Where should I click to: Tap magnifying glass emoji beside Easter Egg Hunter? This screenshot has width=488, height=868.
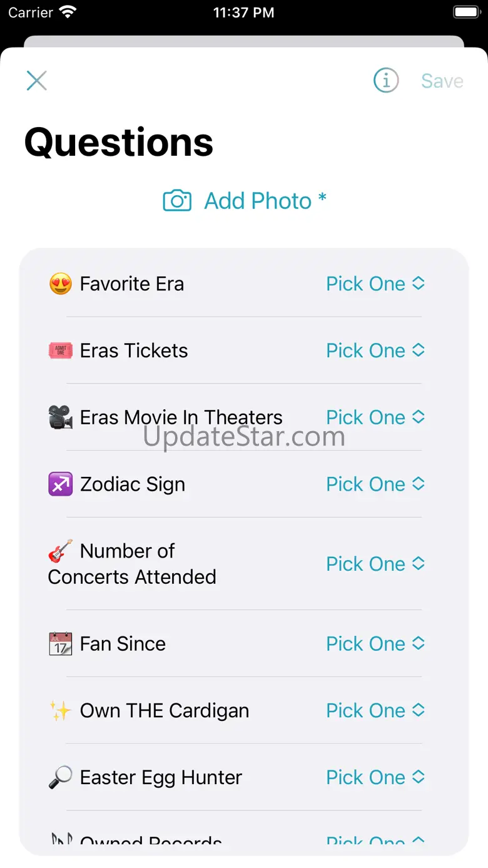tap(61, 777)
